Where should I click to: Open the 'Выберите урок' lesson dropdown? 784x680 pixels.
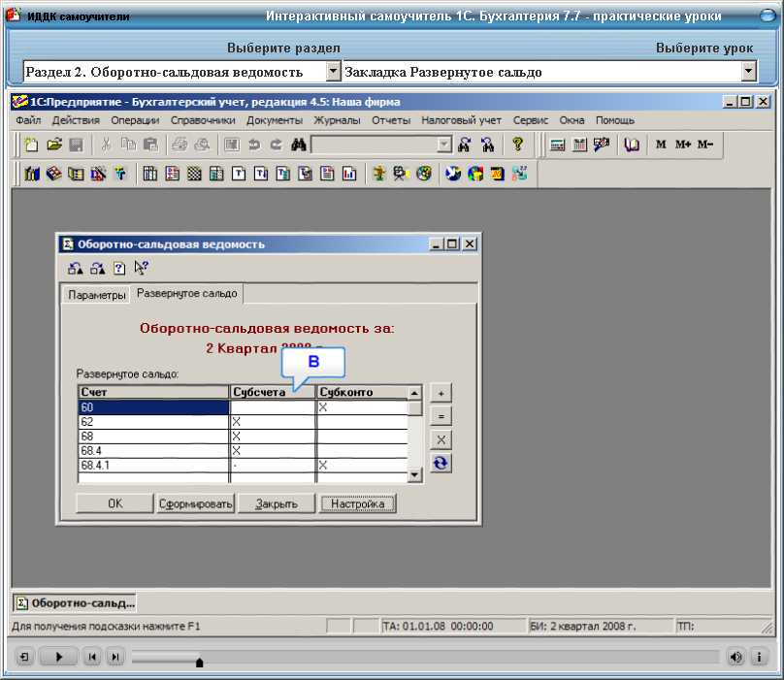click(748, 72)
